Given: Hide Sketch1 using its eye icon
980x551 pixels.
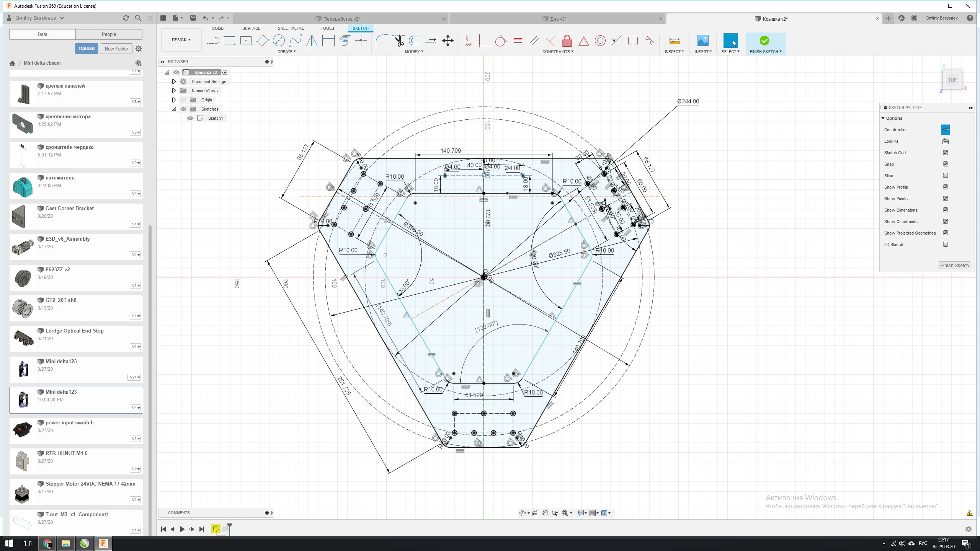Looking at the screenshot, I should tap(190, 118).
